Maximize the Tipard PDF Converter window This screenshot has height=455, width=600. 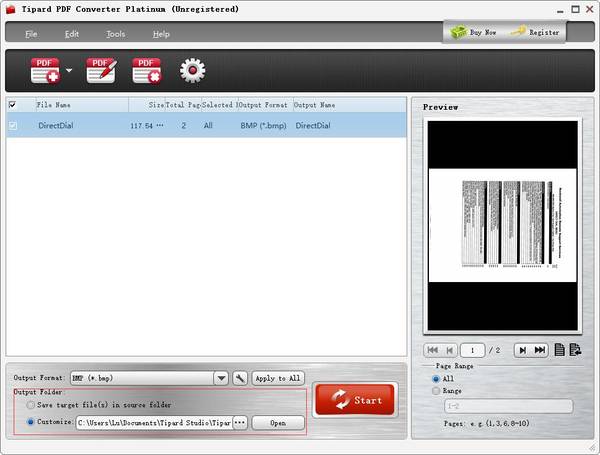pos(575,9)
